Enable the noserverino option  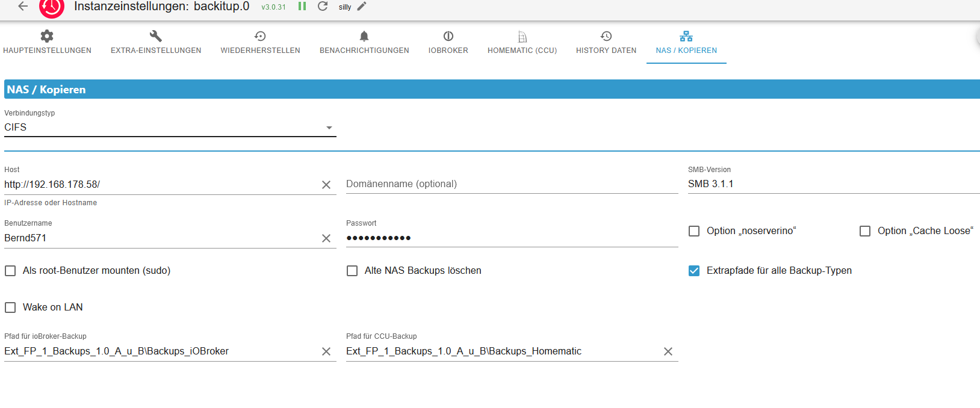coord(694,231)
